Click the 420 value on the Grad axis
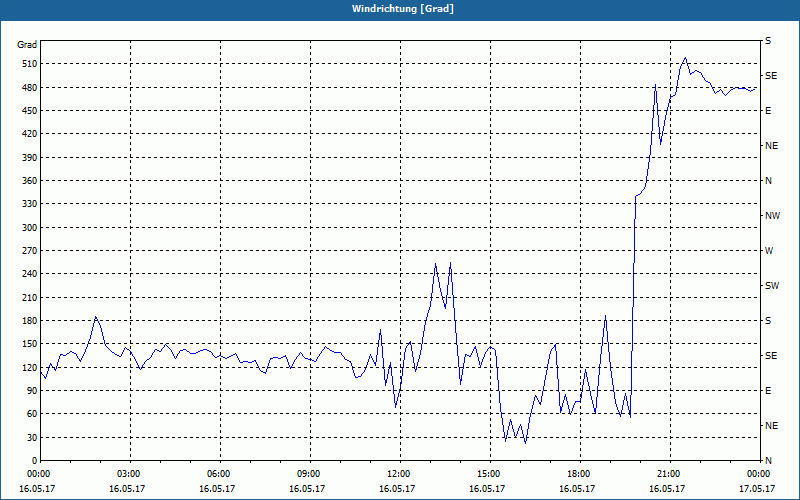Image resolution: width=800 pixels, height=500 pixels. 30,134
